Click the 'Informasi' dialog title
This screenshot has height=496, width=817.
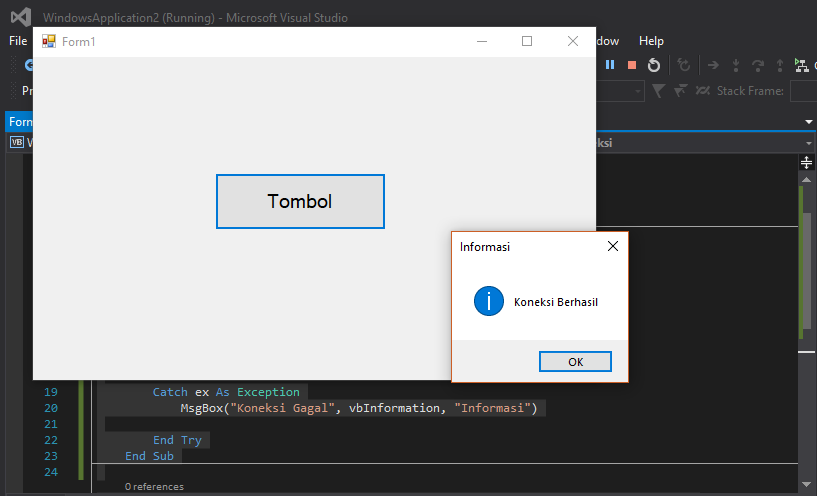coord(485,247)
